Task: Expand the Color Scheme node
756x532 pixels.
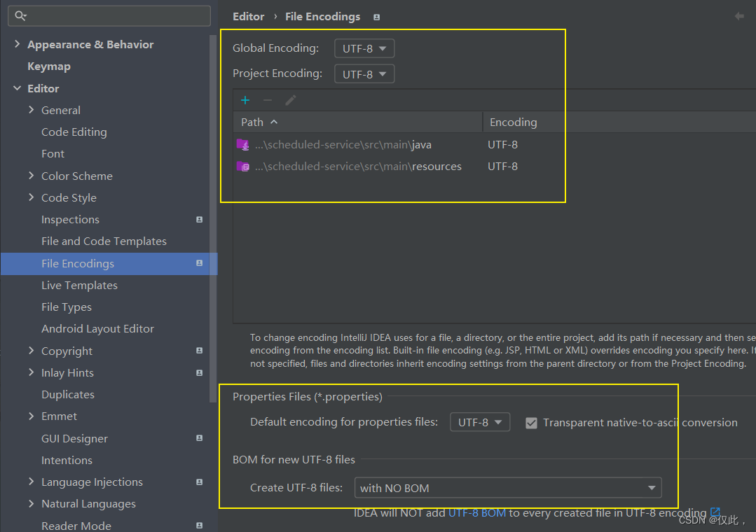Action: [32, 176]
